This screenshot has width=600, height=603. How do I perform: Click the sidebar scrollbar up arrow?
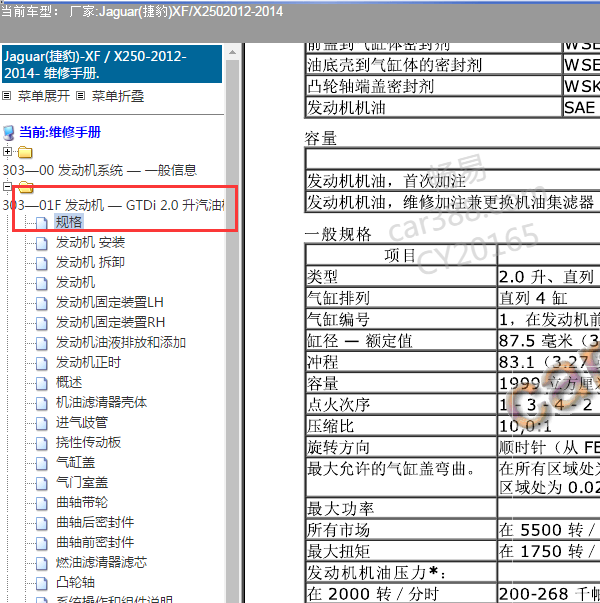pyautogui.click(x=232, y=52)
